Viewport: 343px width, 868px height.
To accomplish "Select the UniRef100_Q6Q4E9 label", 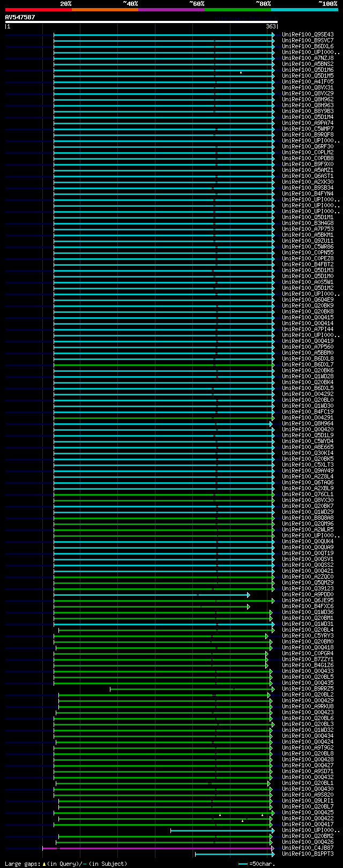I will pos(308,300).
